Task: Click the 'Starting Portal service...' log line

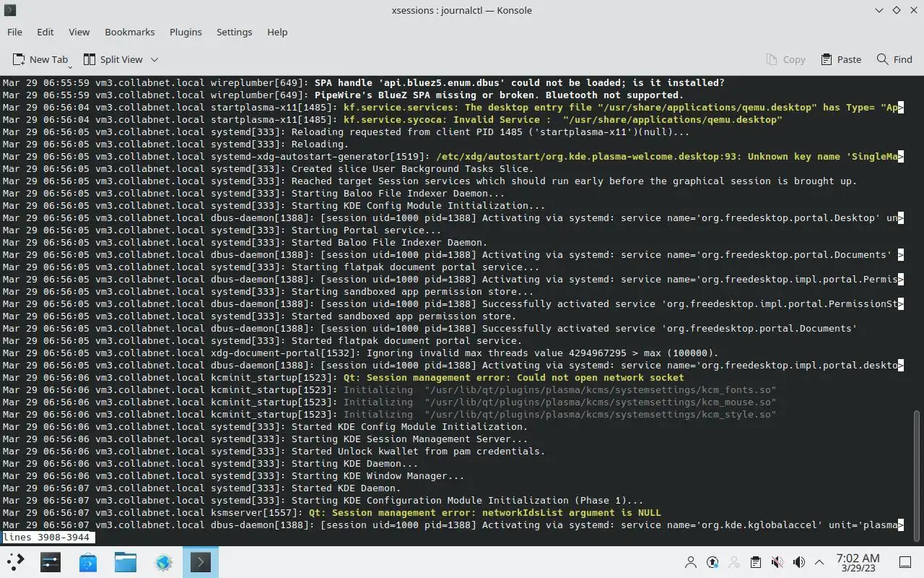Action: (x=222, y=230)
